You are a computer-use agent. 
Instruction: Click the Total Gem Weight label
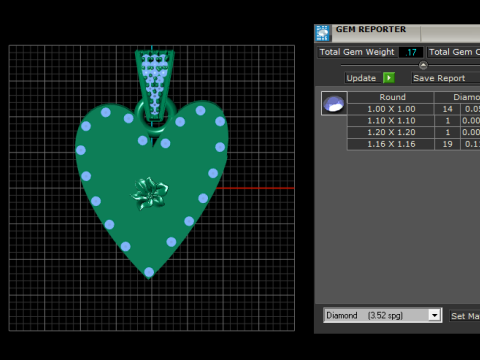pyautogui.click(x=357, y=52)
